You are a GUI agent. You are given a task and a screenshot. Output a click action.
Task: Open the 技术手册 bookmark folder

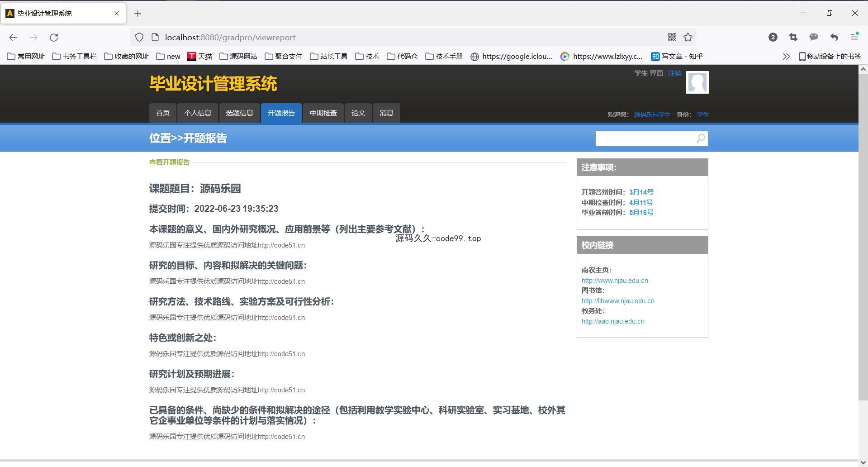click(444, 57)
